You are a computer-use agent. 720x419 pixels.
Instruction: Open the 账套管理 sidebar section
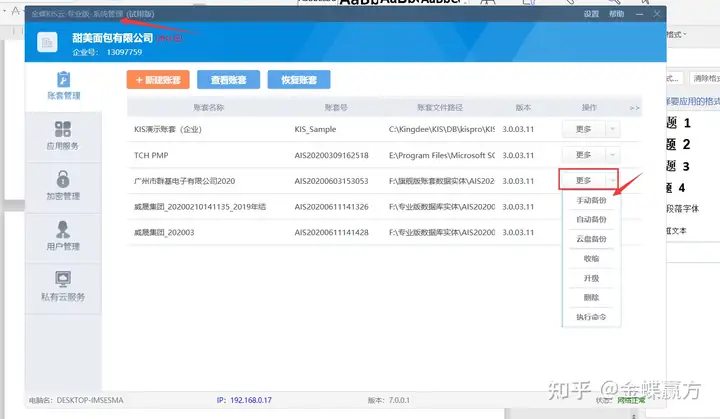(x=63, y=86)
